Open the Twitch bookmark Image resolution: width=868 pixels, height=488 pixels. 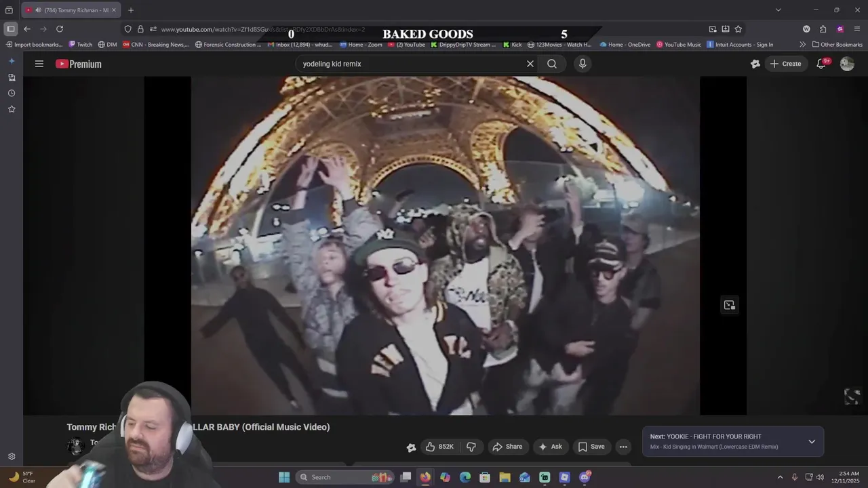tap(81, 45)
